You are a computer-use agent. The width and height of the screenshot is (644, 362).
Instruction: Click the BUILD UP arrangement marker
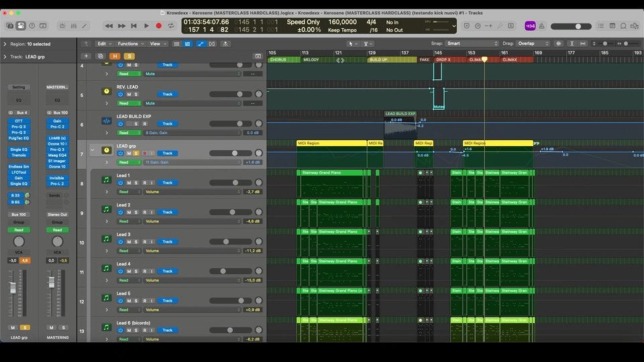click(378, 60)
